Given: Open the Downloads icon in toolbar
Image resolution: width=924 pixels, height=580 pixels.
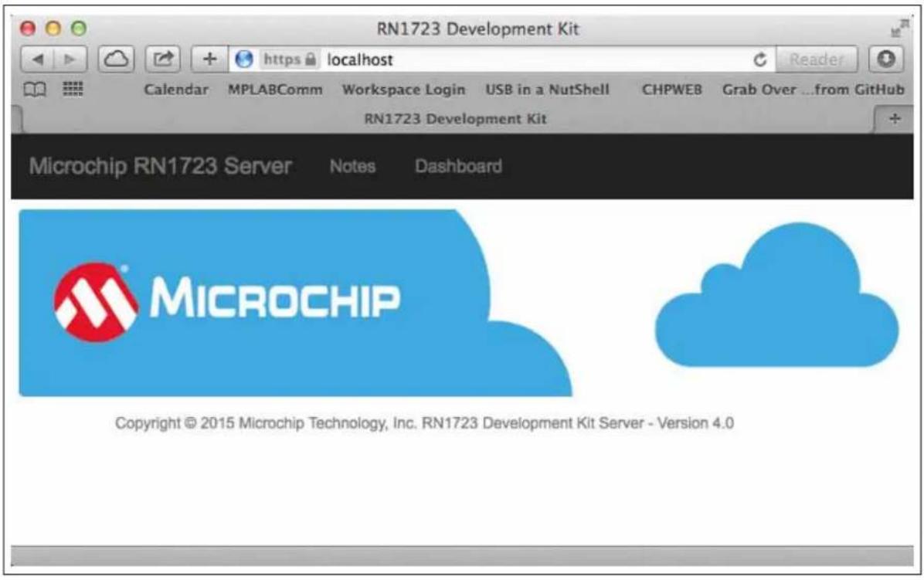Looking at the screenshot, I should tap(885, 59).
